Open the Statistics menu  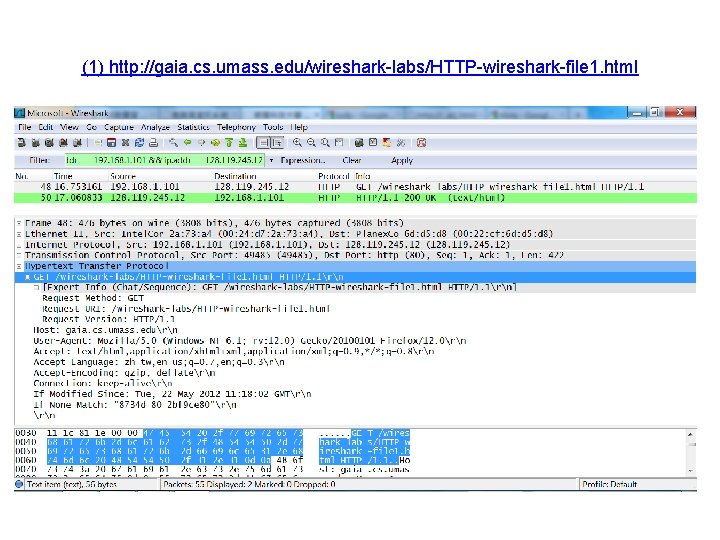click(x=193, y=127)
